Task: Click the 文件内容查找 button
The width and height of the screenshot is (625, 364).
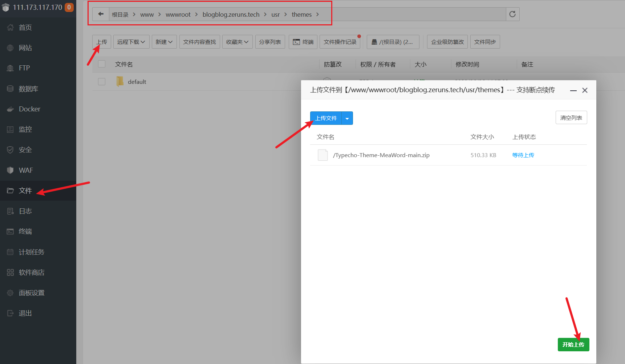Action: tap(199, 42)
